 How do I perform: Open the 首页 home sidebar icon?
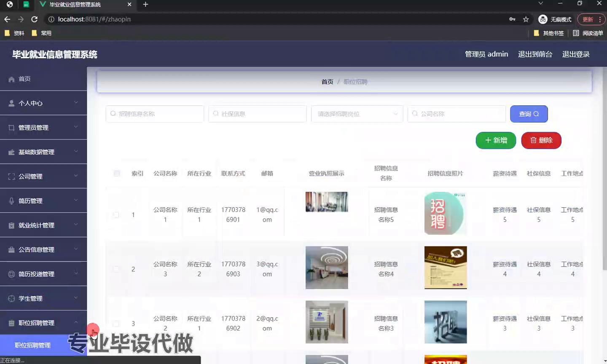(11, 79)
